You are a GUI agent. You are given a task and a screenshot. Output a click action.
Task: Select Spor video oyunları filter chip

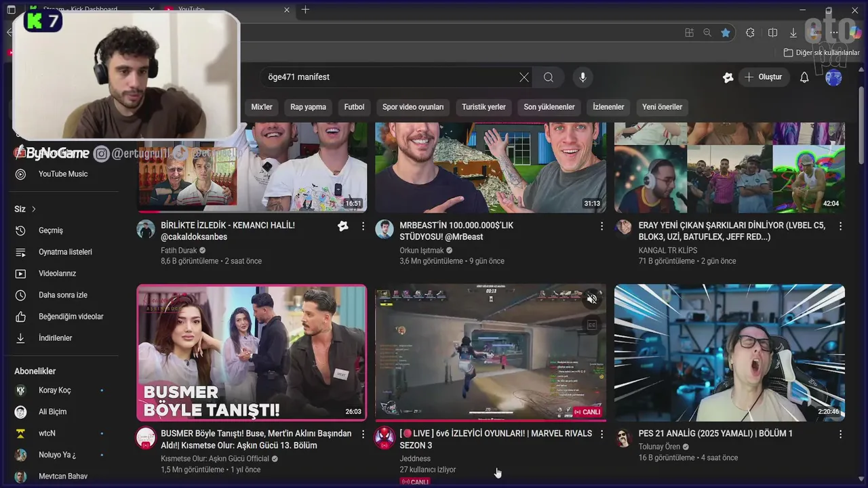pos(413,107)
